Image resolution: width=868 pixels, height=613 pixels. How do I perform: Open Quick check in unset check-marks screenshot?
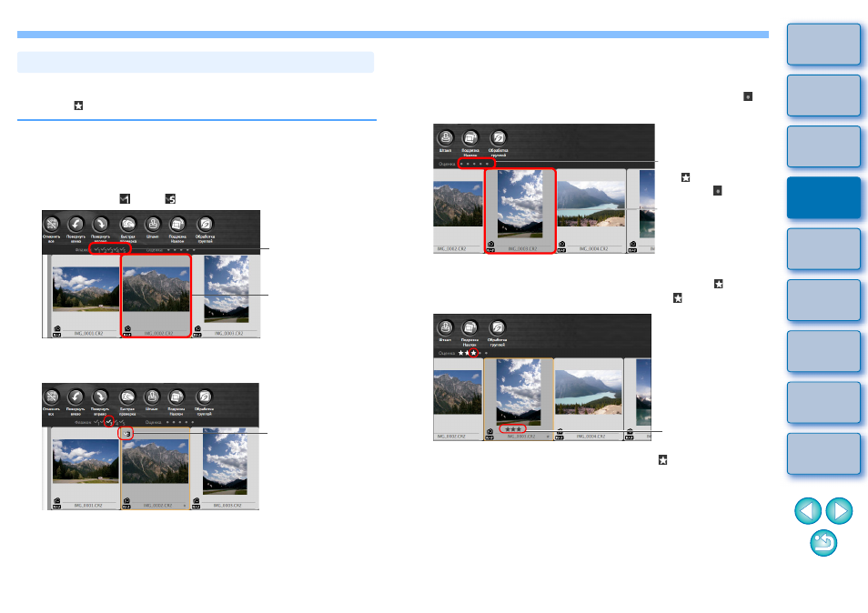point(128,225)
